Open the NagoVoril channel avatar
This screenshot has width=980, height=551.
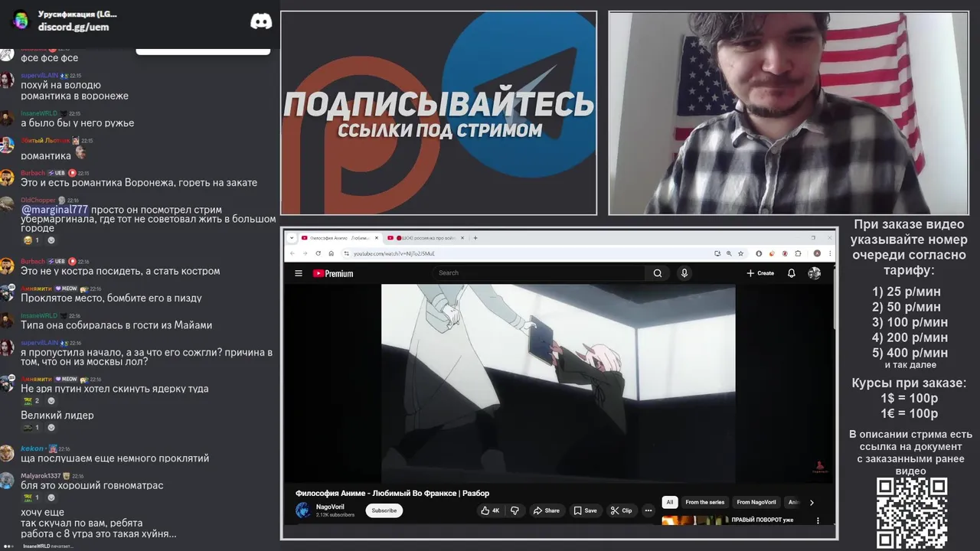point(303,510)
